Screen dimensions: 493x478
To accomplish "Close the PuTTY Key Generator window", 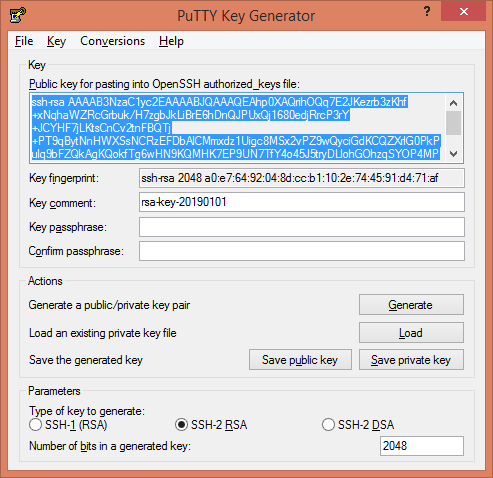I will pyautogui.click(x=463, y=11).
